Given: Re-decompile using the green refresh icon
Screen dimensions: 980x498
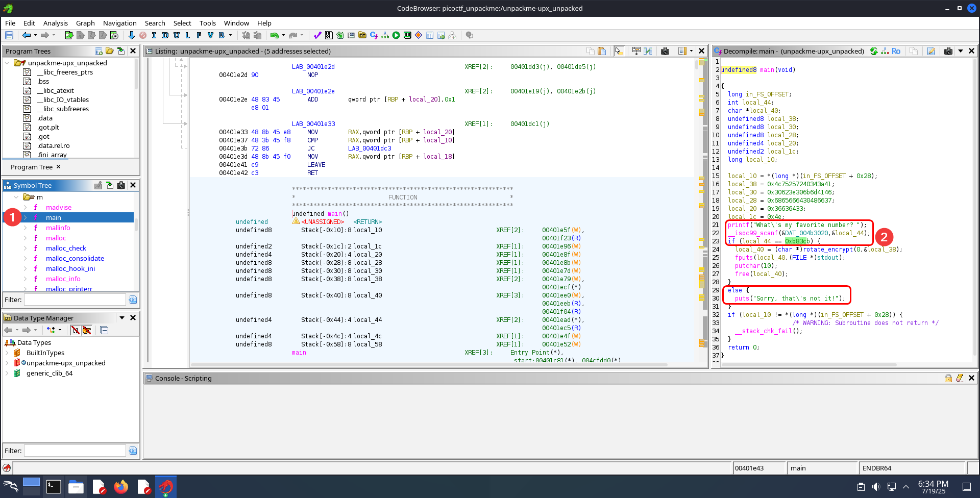Looking at the screenshot, I should pos(874,51).
